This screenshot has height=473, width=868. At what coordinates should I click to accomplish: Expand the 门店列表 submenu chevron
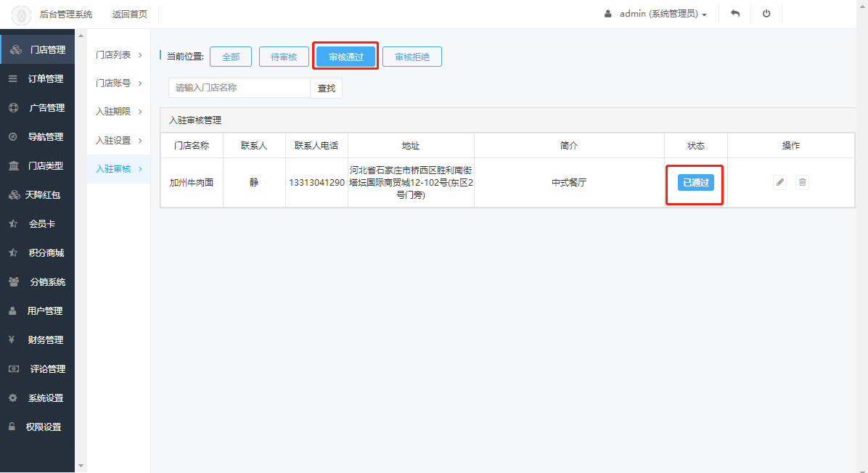[140, 54]
